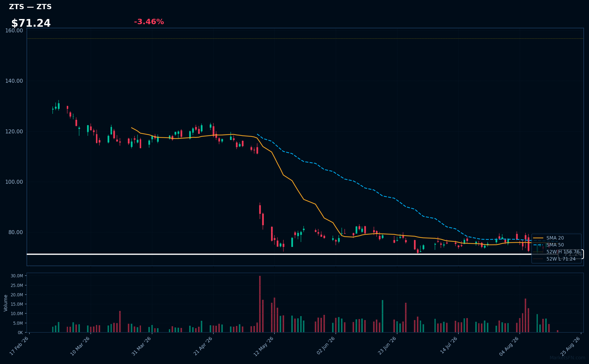Select the 120.00 price axis label

point(14,132)
